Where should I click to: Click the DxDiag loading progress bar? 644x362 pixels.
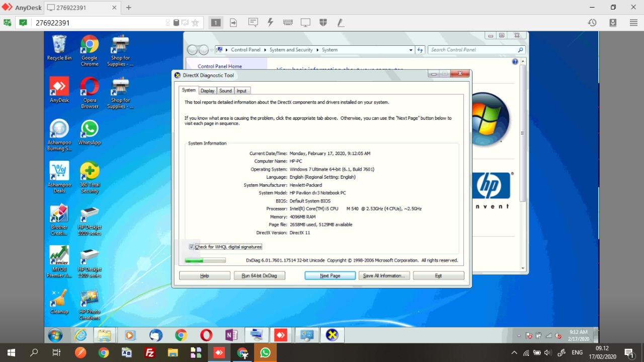[205, 260]
